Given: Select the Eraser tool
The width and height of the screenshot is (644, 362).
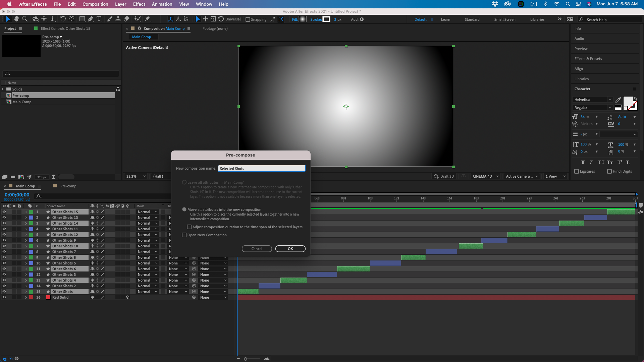Looking at the screenshot, I should 126,19.
